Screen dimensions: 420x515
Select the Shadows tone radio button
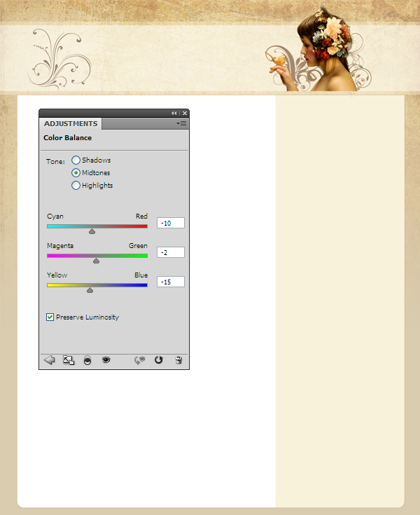[x=76, y=160]
